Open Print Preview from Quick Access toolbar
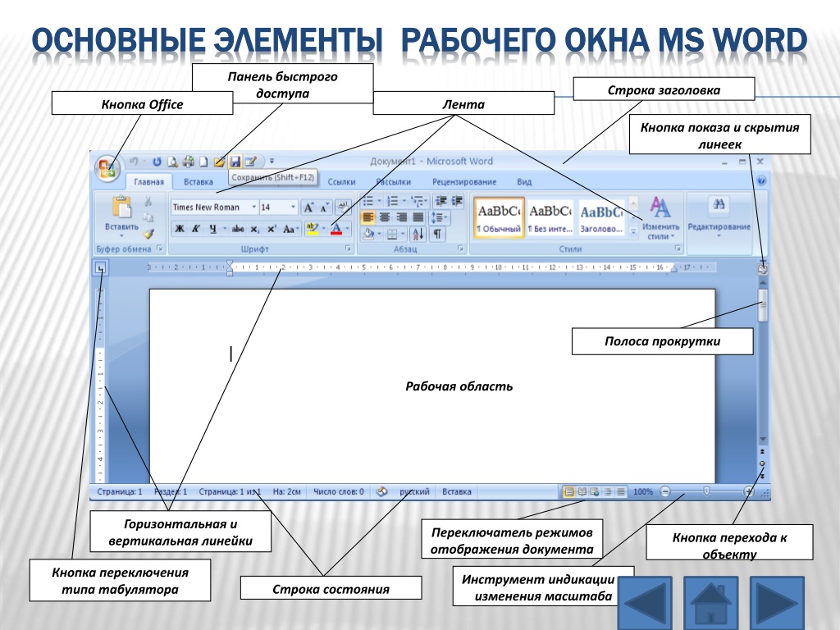 (x=172, y=162)
